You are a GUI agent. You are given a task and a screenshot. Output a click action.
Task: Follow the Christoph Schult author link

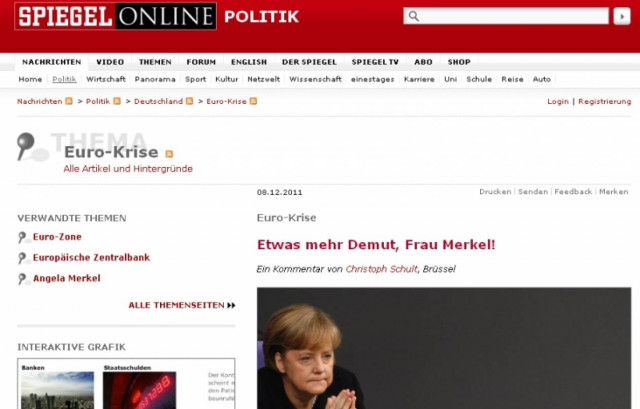click(382, 269)
